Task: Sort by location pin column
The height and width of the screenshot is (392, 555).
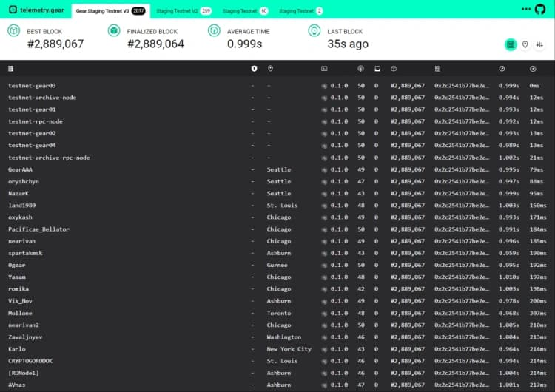Action: [271, 69]
